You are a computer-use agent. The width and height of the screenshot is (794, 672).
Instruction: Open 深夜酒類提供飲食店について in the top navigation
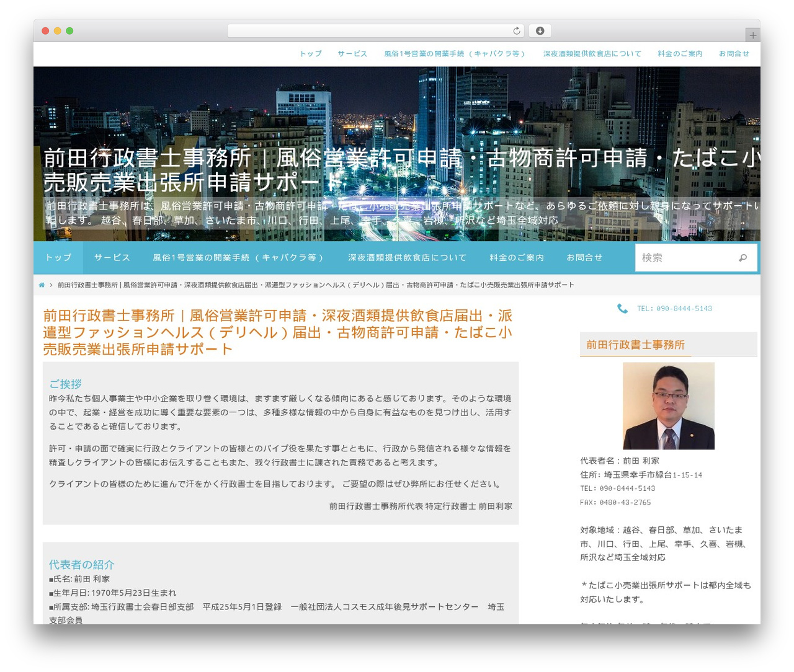coord(592,54)
